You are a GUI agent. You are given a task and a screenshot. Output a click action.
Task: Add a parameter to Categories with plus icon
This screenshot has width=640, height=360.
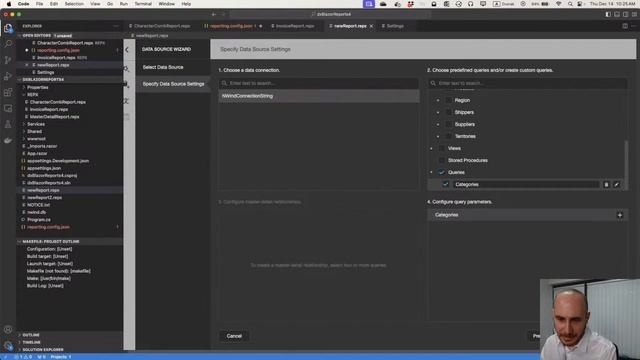click(620, 215)
